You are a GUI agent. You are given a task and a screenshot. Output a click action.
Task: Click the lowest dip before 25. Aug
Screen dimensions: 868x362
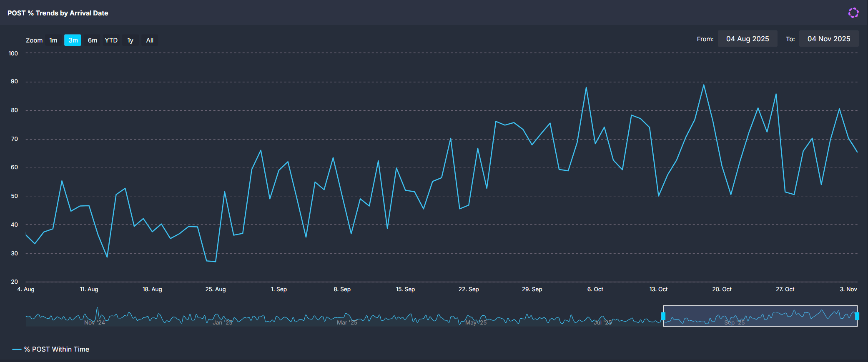click(x=215, y=262)
